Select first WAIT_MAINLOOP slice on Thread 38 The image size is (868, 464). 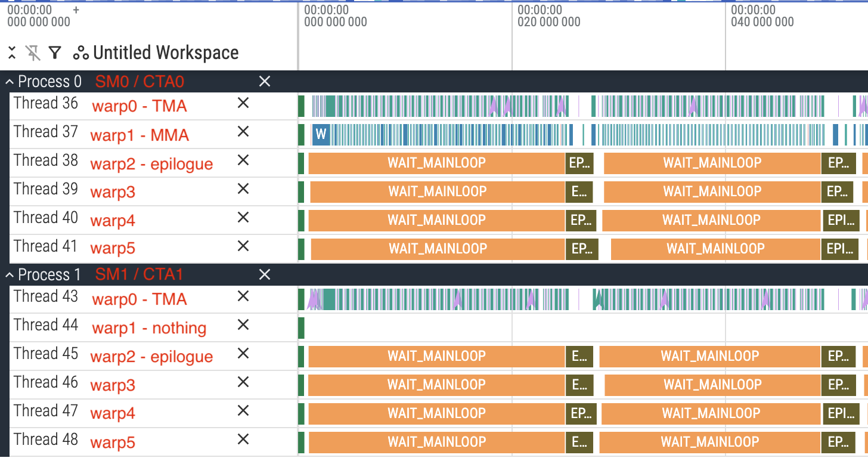pyautogui.click(x=436, y=163)
